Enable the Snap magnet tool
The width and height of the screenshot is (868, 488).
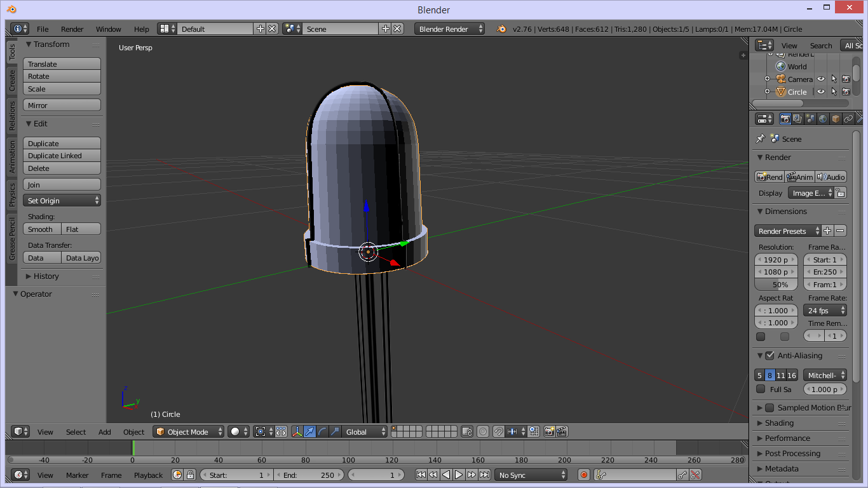pos(498,431)
